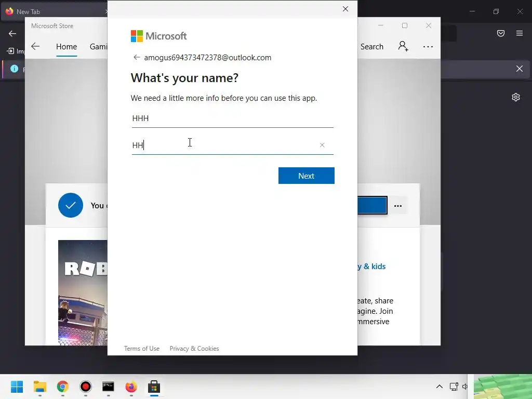Screen dimensions: 532x399
Task: Switch to Firefox from the taskbar
Action: (x=131, y=387)
